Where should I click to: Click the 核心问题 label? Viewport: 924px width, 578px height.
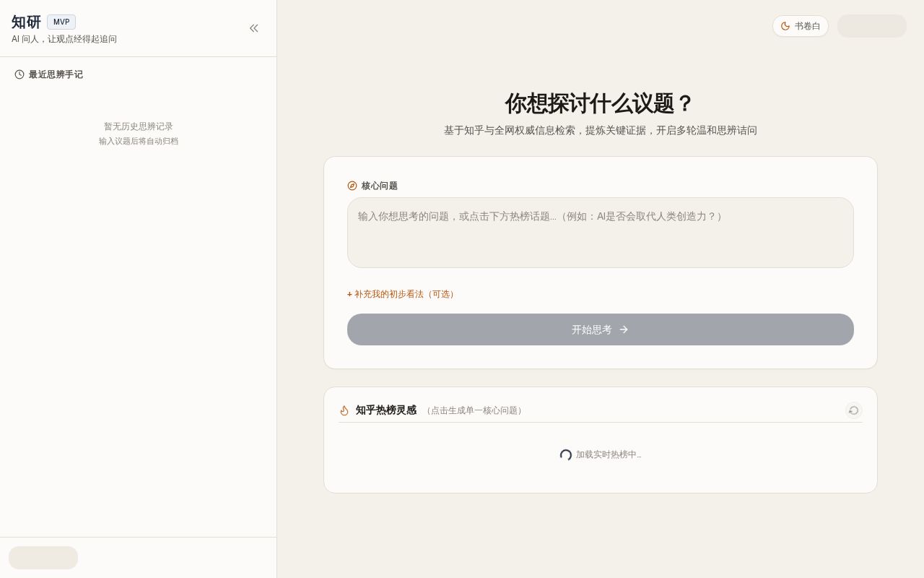pyautogui.click(x=380, y=186)
